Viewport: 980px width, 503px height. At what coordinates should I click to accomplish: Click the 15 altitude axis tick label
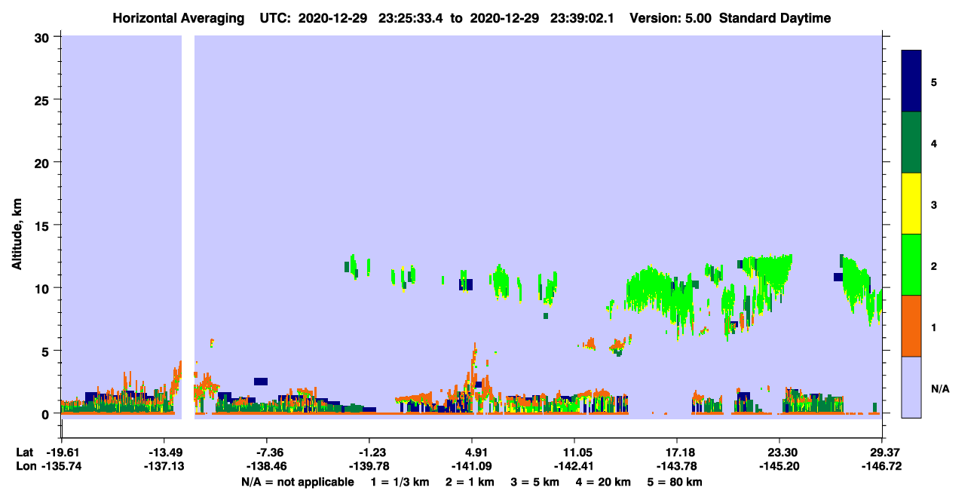pyautogui.click(x=44, y=225)
